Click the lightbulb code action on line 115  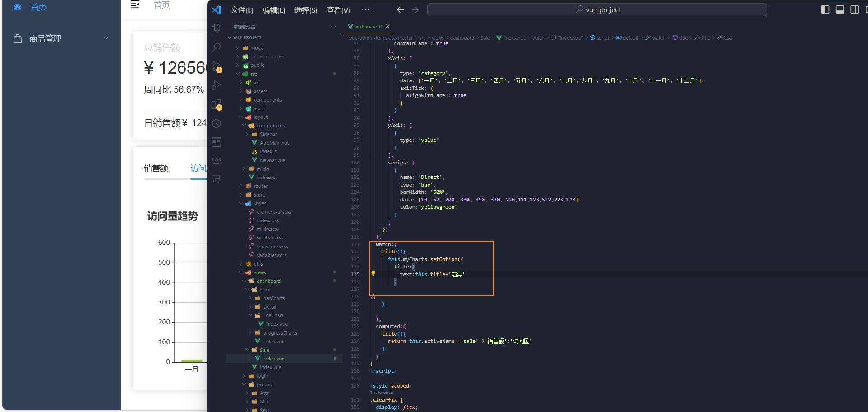pos(373,273)
